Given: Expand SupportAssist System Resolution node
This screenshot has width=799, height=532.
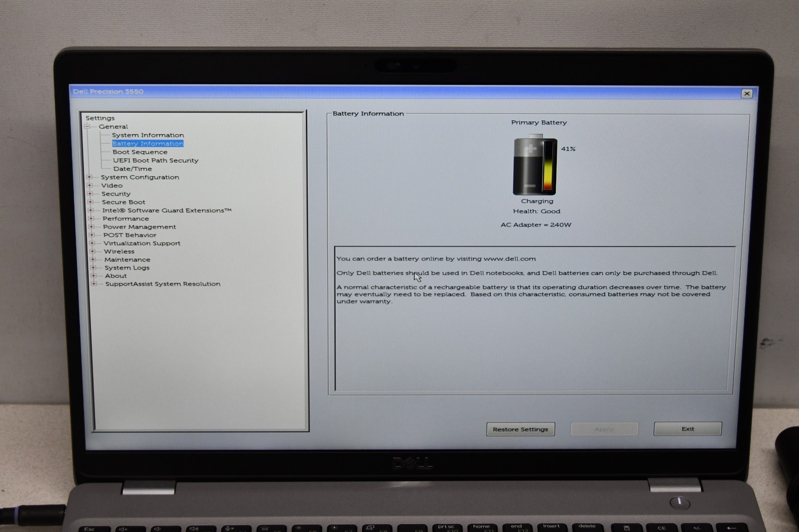Looking at the screenshot, I should [x=94, y=283].
